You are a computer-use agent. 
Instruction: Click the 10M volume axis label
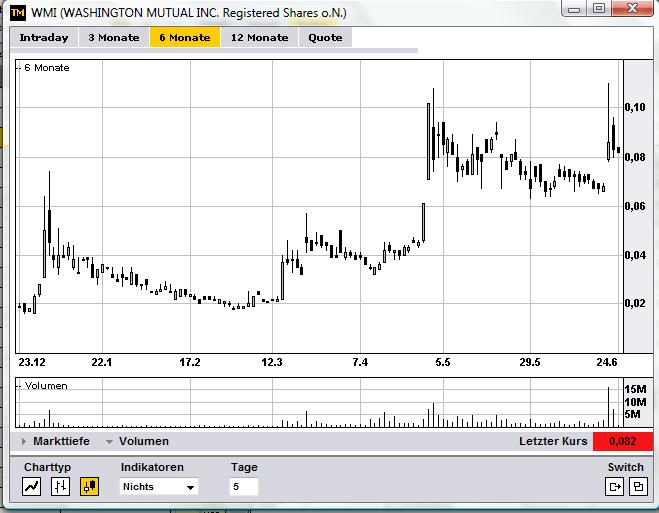(x=635, y=402)
